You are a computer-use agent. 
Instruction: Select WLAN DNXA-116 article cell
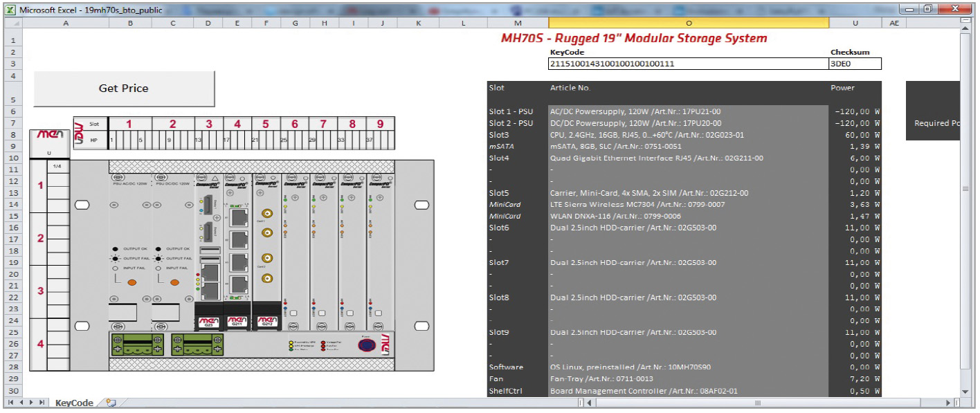coord(689,217)
